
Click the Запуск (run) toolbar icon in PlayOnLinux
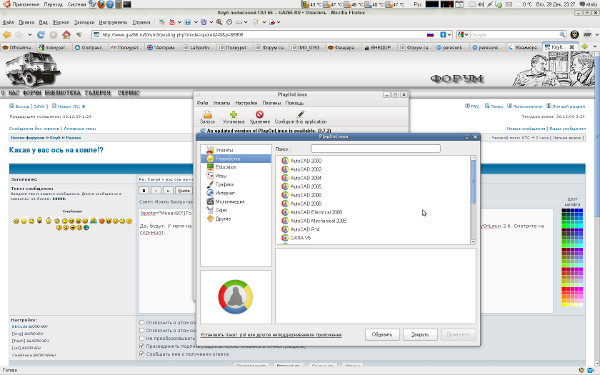pos(207,117)
